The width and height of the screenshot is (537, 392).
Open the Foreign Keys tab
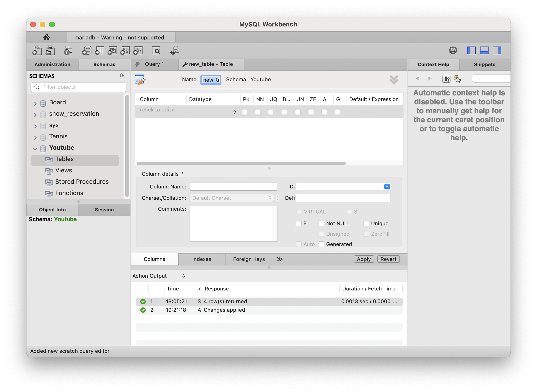pyautogui.click(x=249, y=259)
